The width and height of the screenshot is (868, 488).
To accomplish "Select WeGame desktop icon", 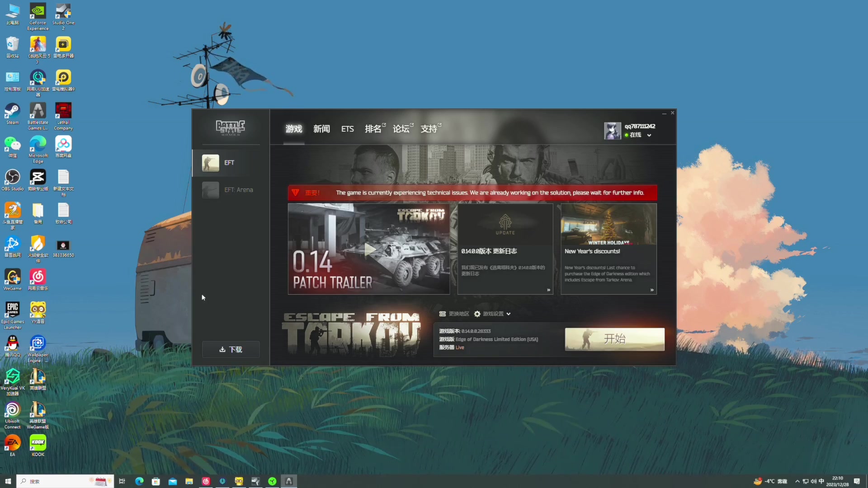I will click(x=13, y=280).
